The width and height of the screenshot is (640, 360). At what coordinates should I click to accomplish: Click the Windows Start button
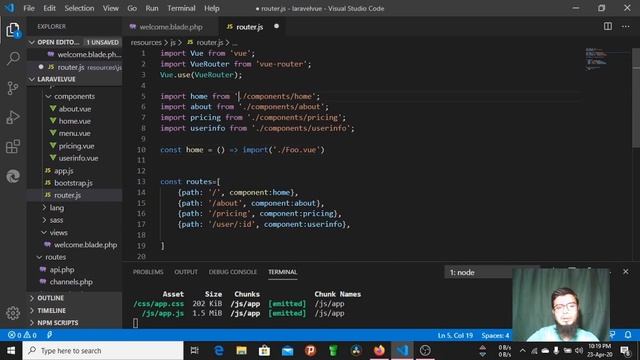pos(11,351)
